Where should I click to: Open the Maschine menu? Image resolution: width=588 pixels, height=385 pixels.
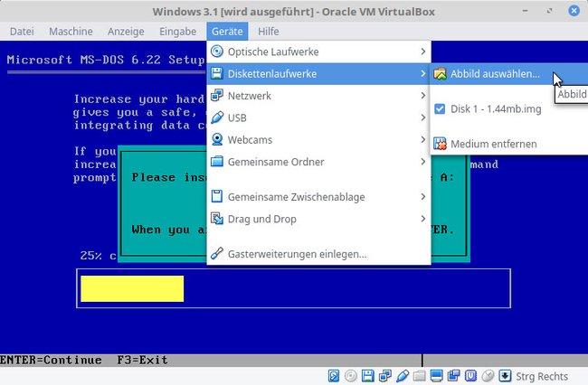point(71,32)
